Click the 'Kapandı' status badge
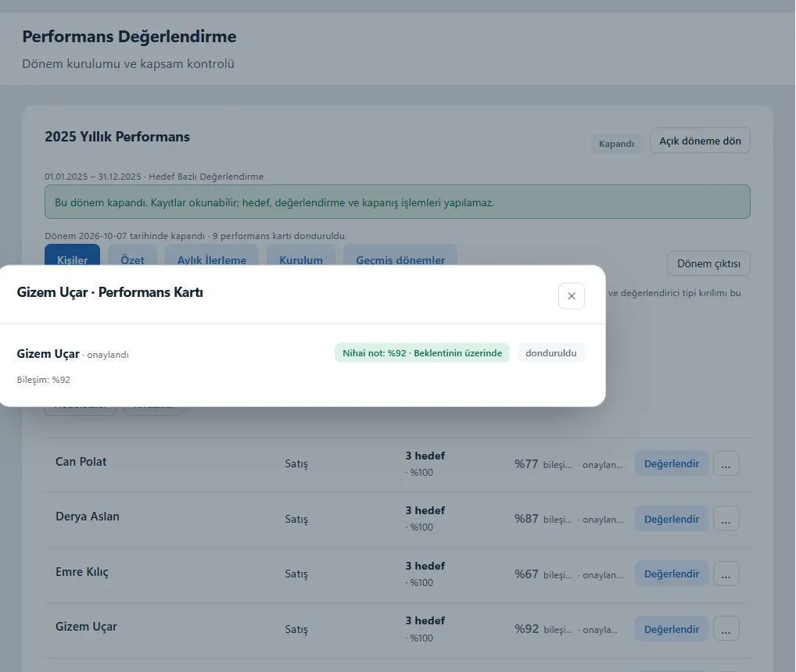The image size is (796, 672). [616, 144]
